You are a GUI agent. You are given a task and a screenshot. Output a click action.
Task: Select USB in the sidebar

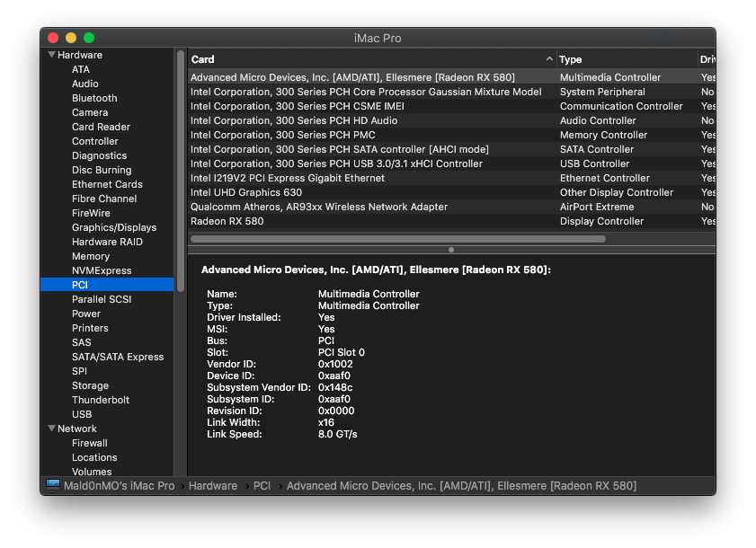click(82, 414)
